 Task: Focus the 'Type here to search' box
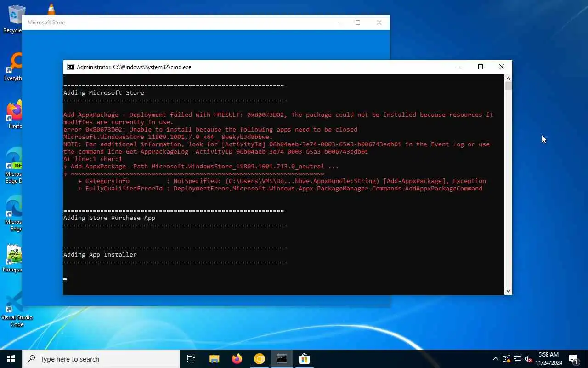(101, 359)
